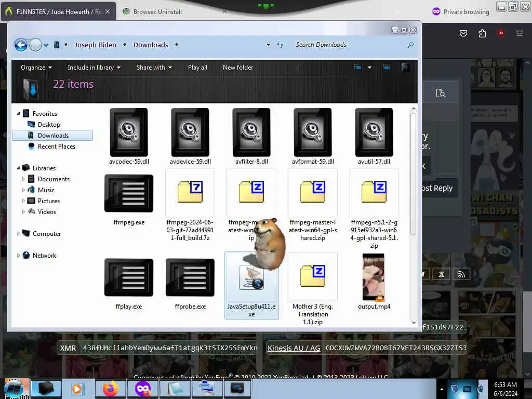Click the Kinesis AU / AG link
Screen dimensions: 532x399
pyautogui.click(x=294, y=348)
